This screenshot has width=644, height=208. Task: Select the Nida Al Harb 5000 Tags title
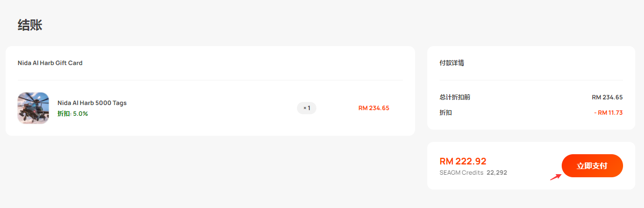point(92,103)
